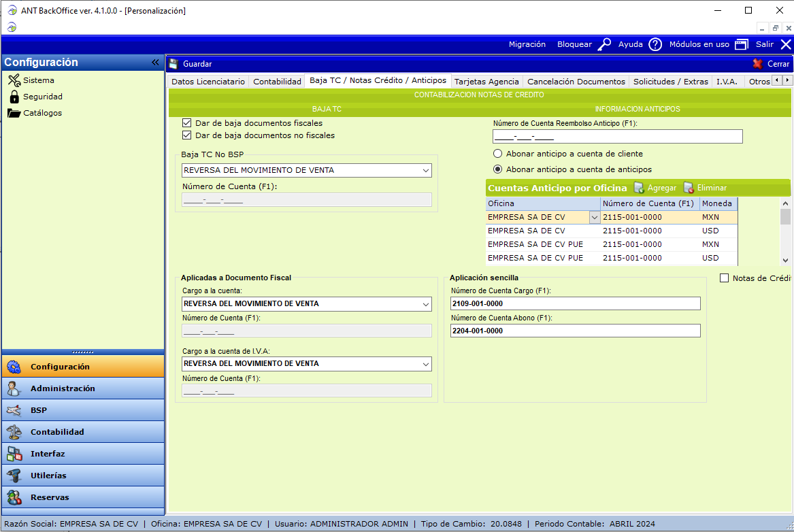Enable the Notas de Crédito checkbox
The image size is (794, 532).
(724, 278)
